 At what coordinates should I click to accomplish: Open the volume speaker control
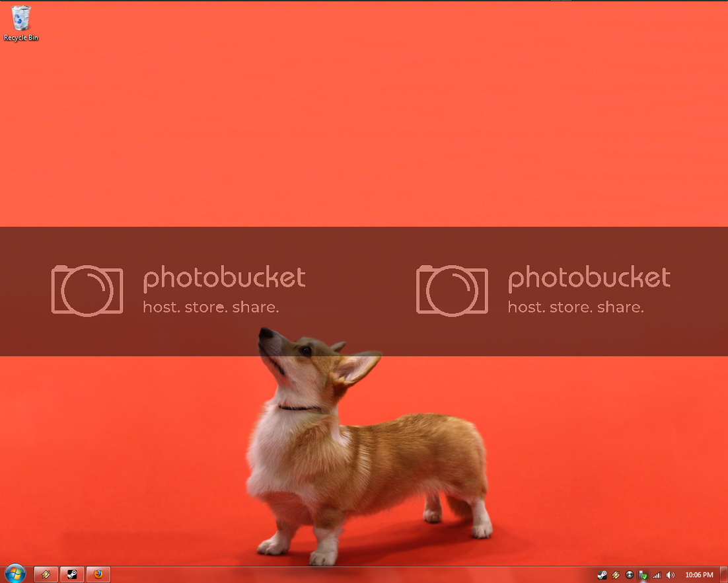(671, 575)
